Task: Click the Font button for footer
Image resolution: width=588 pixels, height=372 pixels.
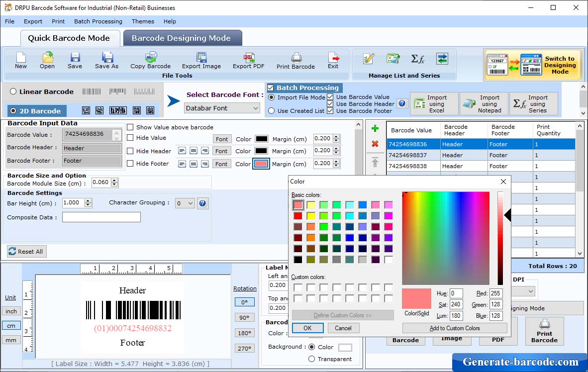Action: pyautogui.click(x=221, y=164)
